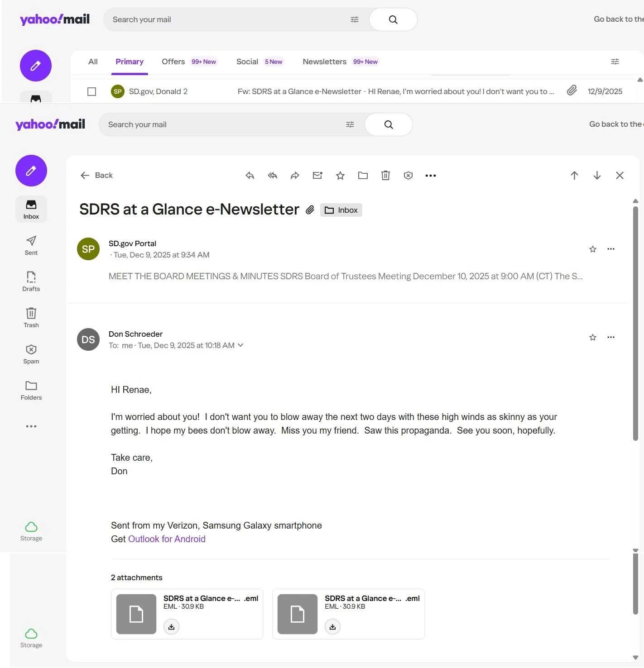Image resolution: width=644 pixels, height=668 pixels.
Task: Open the Drafts folder in the sidebar
Action: click(31, 282)
